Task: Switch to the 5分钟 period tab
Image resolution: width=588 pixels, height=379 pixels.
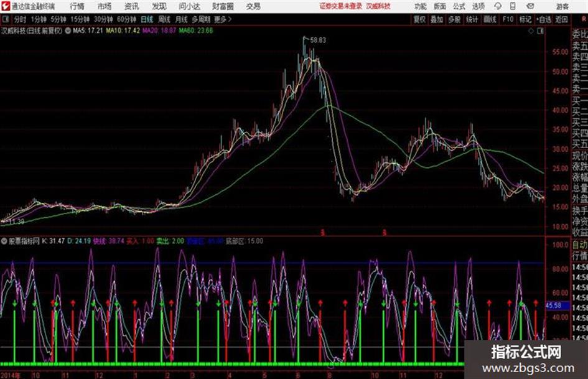Action: pos(58,19)
